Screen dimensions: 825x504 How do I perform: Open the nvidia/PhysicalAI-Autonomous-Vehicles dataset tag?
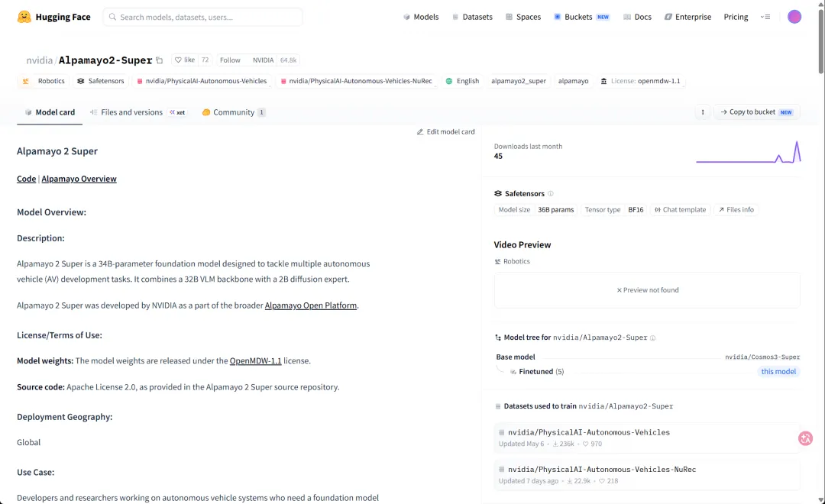pyautogui.click(x=202, y=81)
